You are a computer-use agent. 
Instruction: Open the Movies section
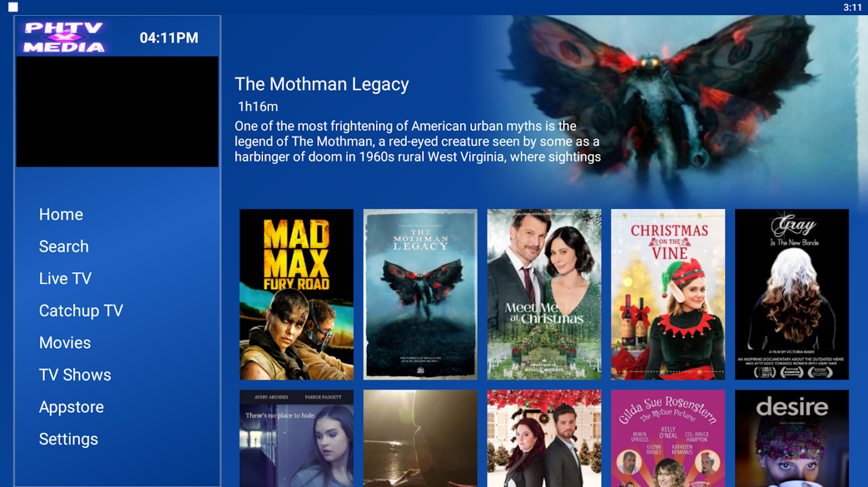tap(65, 343)
